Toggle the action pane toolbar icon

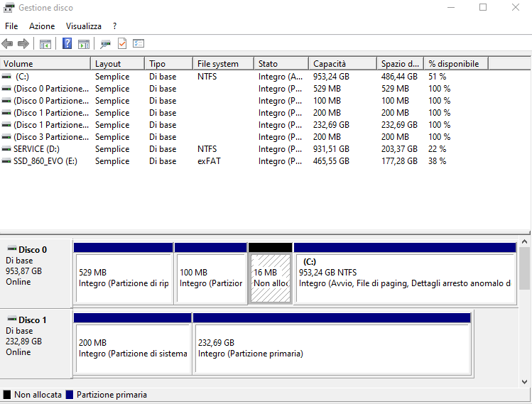pyautogui.click(x=84, y=44)
